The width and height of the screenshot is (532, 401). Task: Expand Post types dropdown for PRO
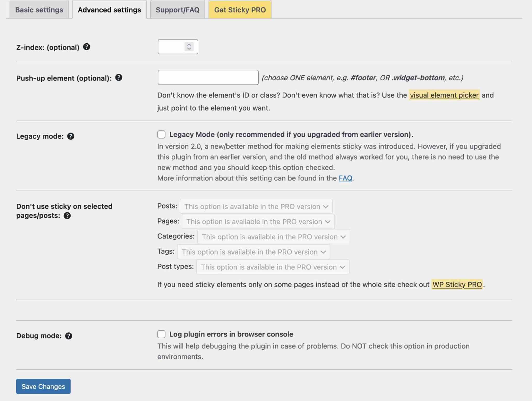[x=343, y=267]
